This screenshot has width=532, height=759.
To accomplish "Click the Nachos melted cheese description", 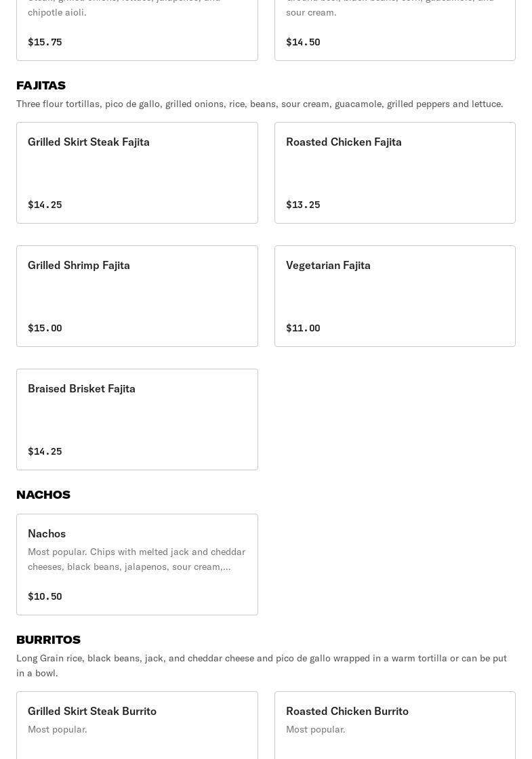I will coord(136,559).
